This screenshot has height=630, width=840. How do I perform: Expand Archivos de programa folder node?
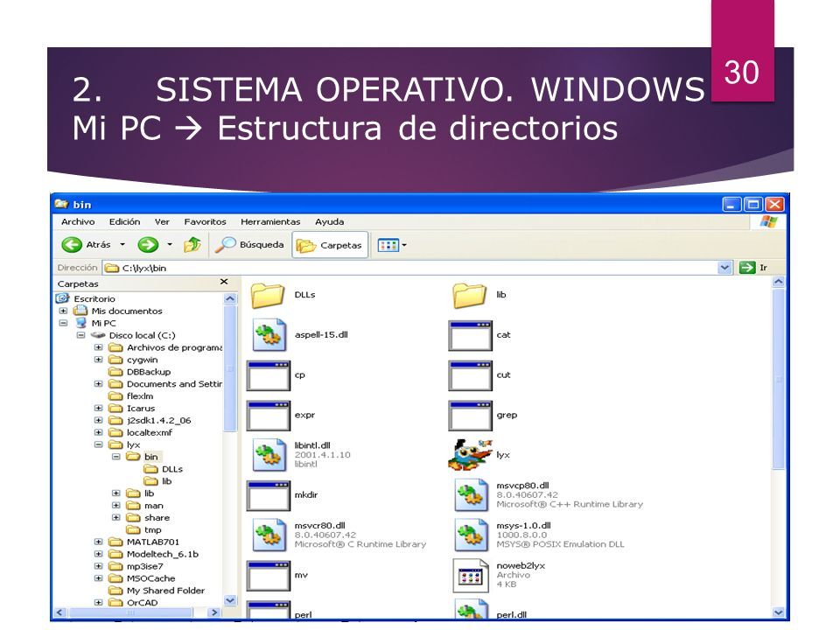[x=99, y=347]
